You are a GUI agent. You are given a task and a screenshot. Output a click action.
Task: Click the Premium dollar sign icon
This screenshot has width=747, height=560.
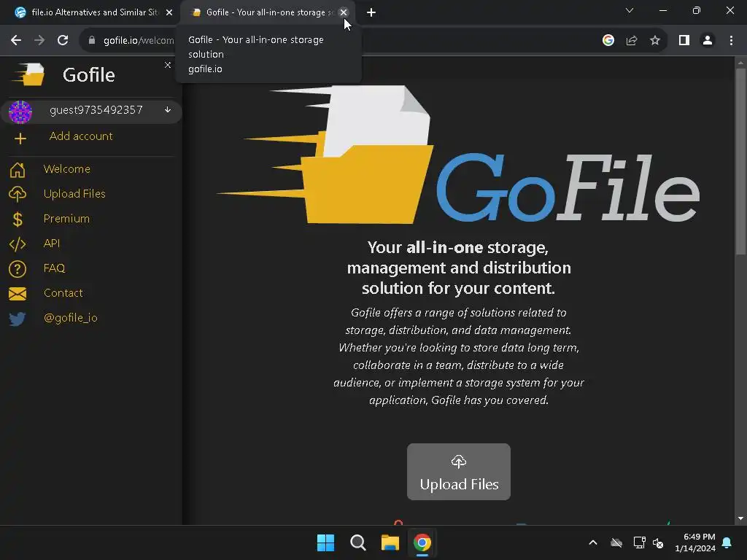[x=18, y=219]
